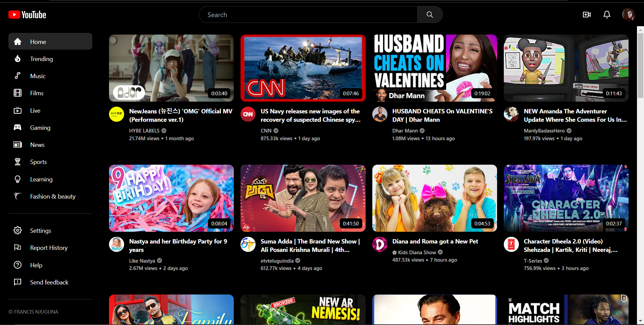Play Match Highlights thumbnail
The width and height of the screenshot is (644, 325).
point(566,310)
